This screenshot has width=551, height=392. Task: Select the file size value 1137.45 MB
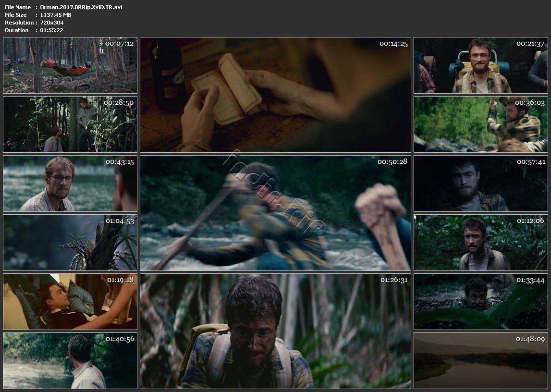click(x=56, y=15)
